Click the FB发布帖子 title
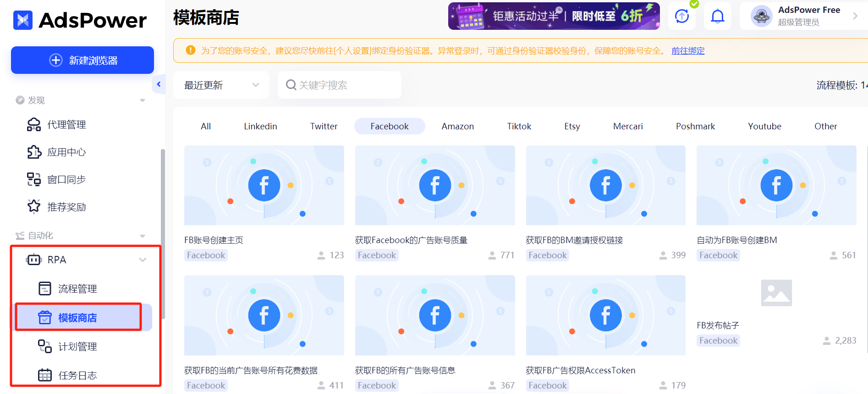Screen dimensions: 868x394 (718, 325)
